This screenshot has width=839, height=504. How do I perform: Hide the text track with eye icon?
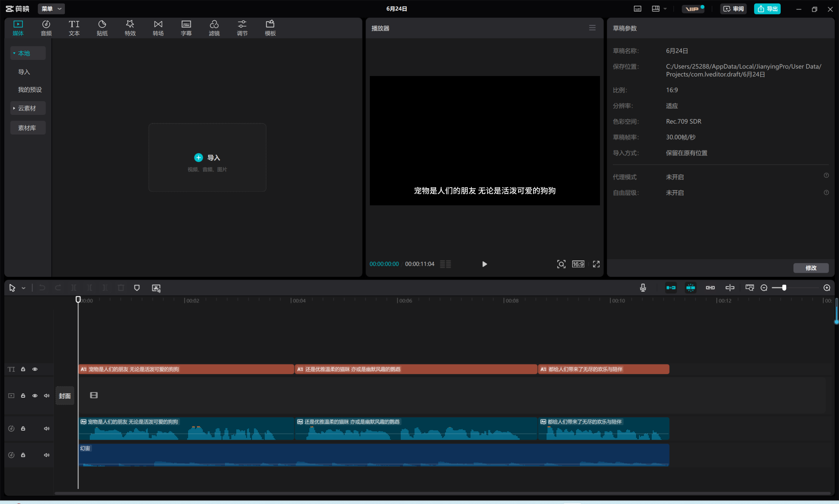35,369
